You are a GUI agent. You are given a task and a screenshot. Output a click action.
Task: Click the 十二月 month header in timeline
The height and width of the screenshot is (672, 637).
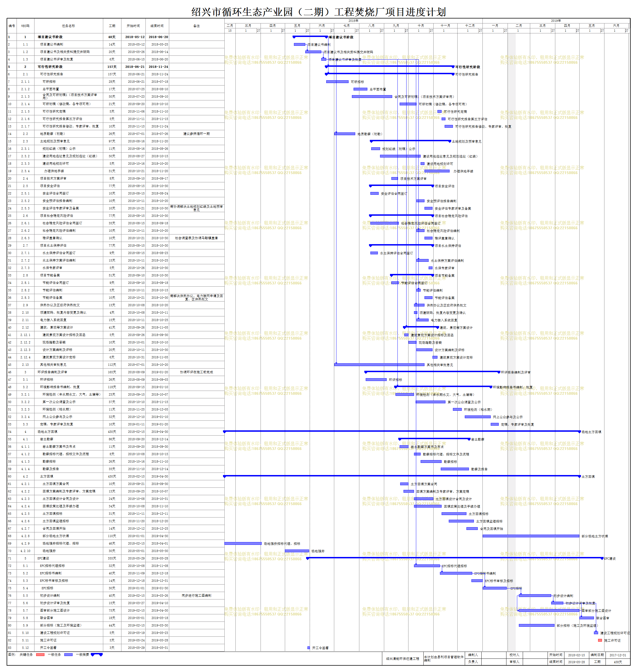tap(469, 25)
